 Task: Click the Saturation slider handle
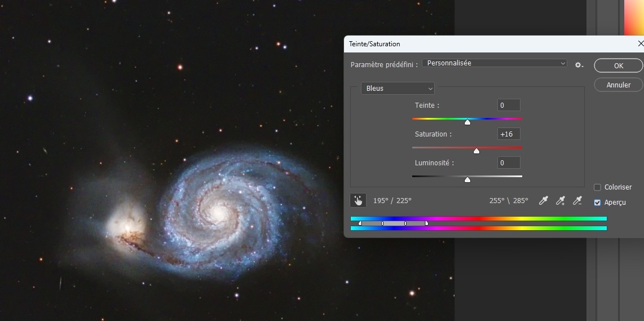tap(477, 151)
